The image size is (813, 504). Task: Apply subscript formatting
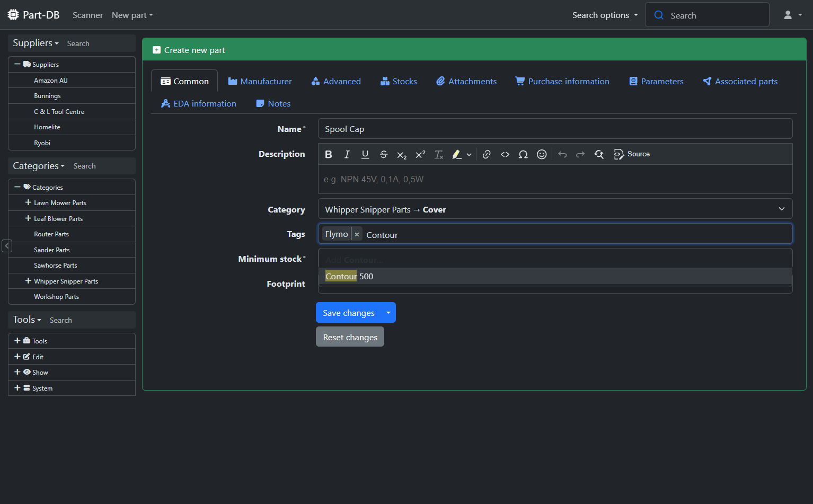click(402, 154)
